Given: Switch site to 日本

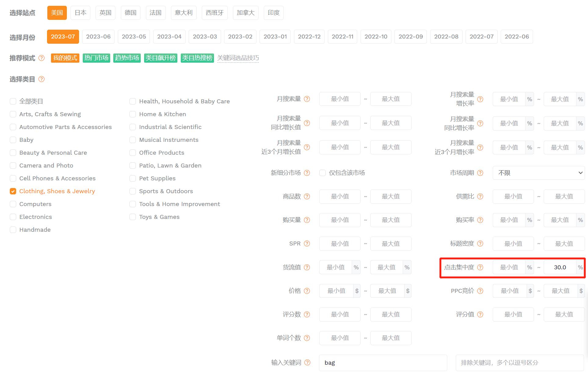Looking at the screenshot, I should pyautogui.click(x=81, y=13).
